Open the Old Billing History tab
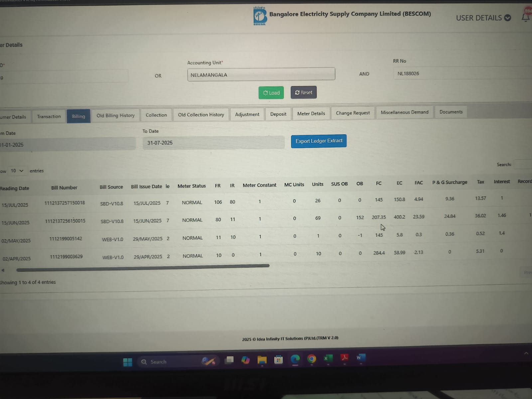 [116, 116]
